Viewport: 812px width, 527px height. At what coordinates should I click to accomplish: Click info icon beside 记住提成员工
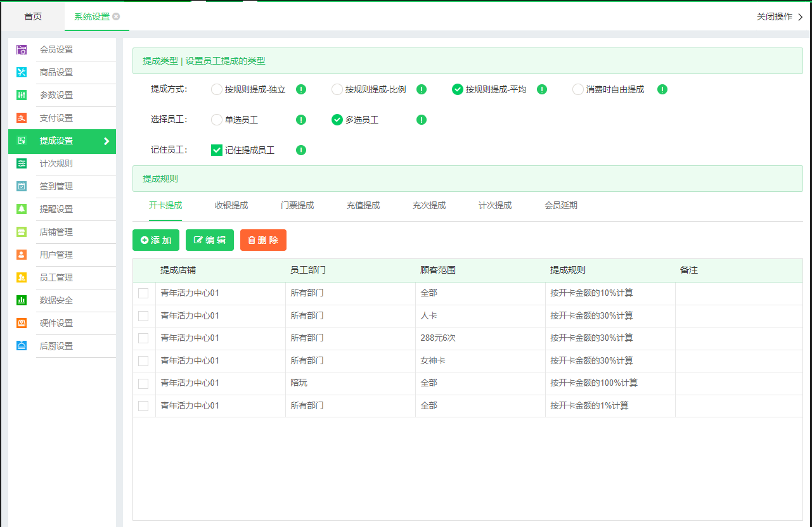tap(301, 150)
